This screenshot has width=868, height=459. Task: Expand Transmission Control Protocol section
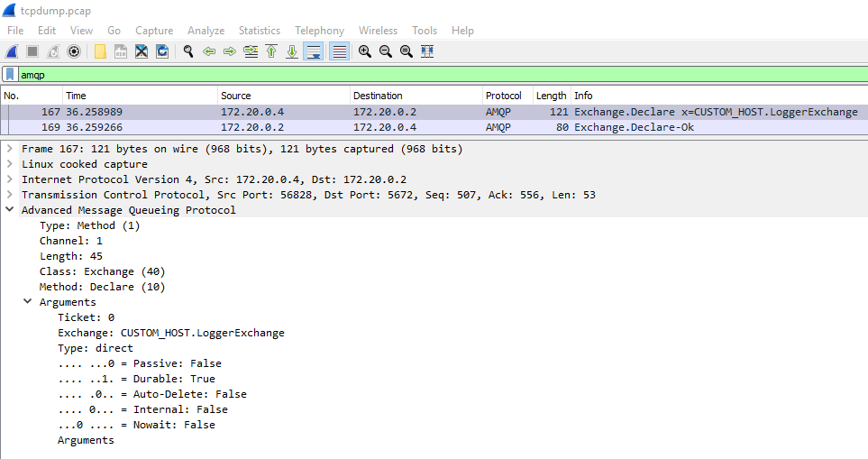(x=9, y=195)
